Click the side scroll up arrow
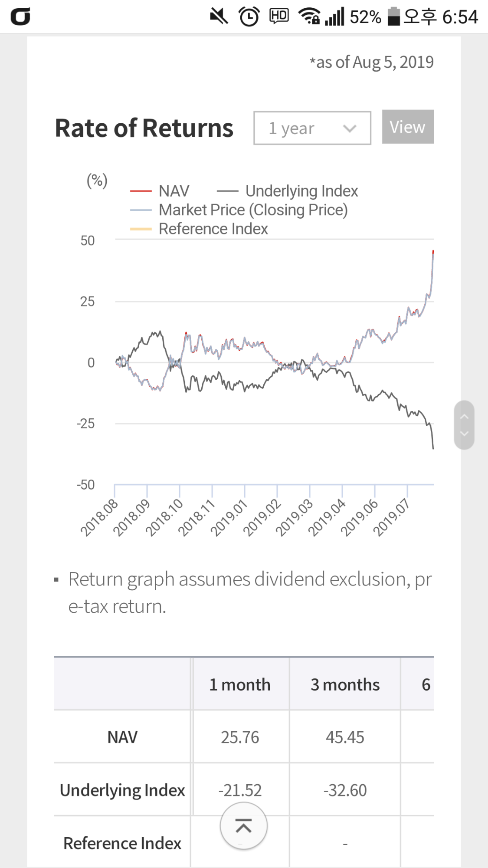 point(464,417)
